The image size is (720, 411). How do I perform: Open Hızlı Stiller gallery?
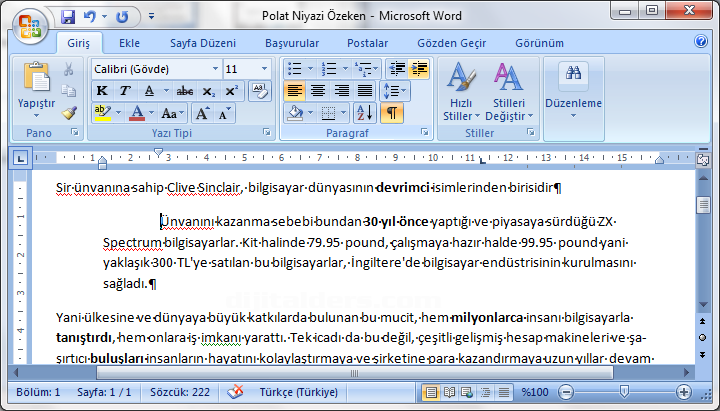pos(461,92)
